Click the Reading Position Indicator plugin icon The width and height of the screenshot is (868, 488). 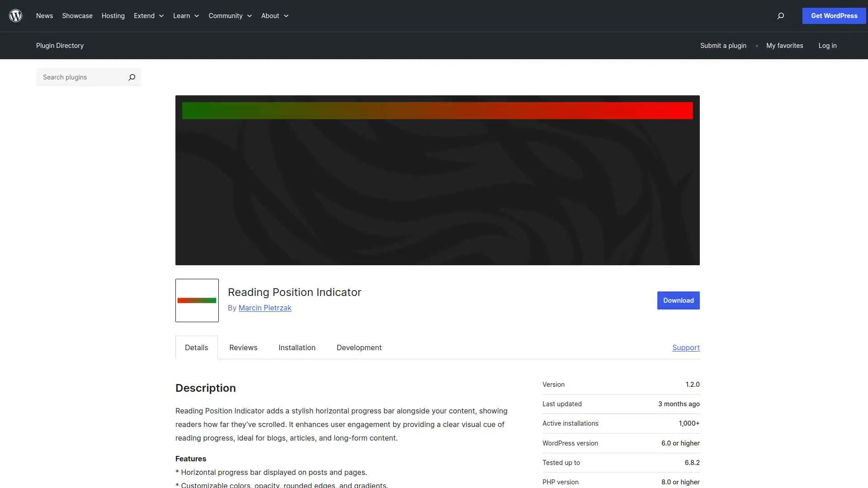(197, 300)
